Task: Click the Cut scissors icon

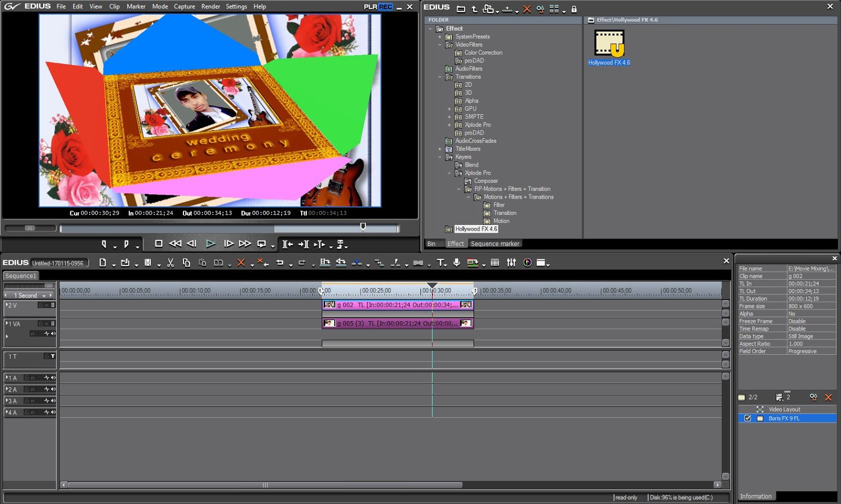Action: (170, 263)
